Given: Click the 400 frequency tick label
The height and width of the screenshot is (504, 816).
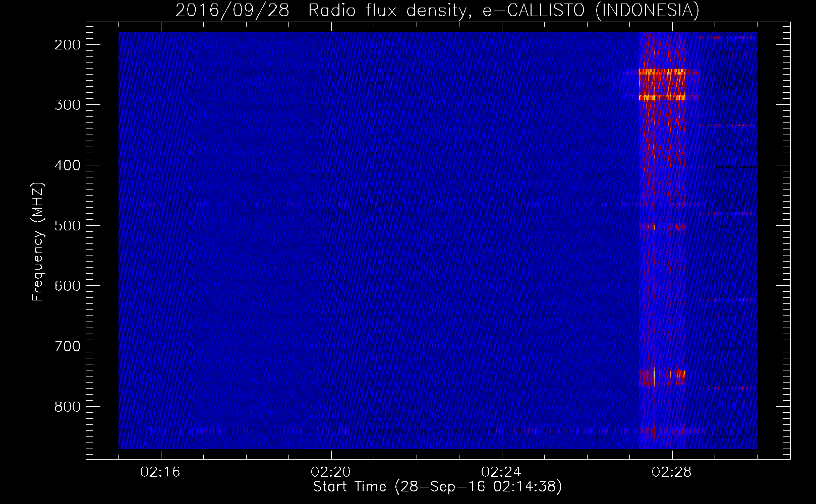Looking at the screenshot, I should pyautogui.click(x=67, y=165).
